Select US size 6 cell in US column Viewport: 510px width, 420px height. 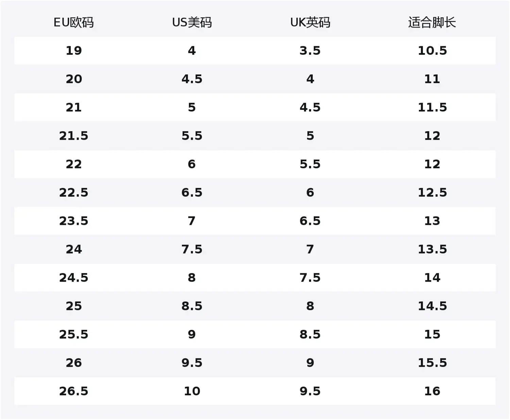[x=192, y=164]
